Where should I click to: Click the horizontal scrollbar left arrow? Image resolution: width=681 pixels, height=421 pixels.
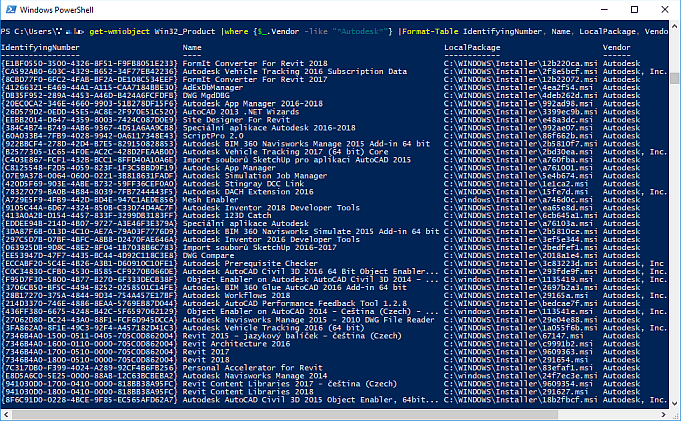(6, 414)
